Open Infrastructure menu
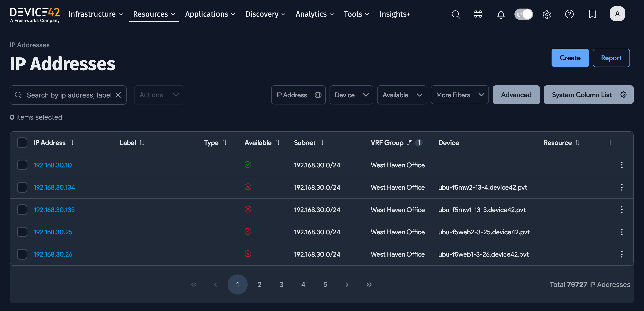Viewport: 644px width, 311px height. pyautogui.click(x=96, y=14)
